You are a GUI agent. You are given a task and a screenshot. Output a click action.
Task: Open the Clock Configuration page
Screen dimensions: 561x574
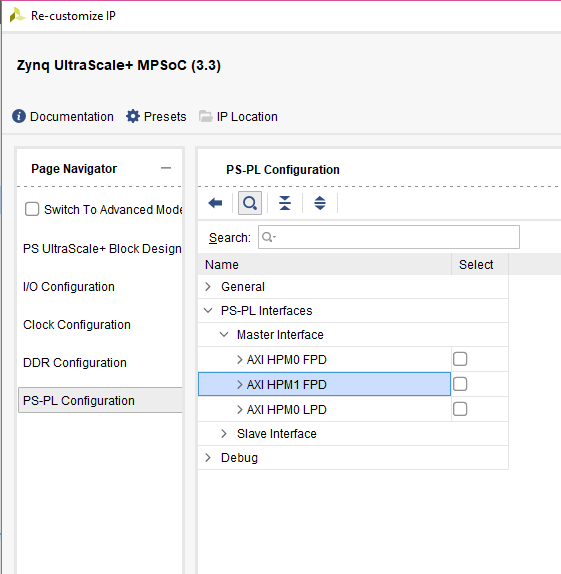77,325
